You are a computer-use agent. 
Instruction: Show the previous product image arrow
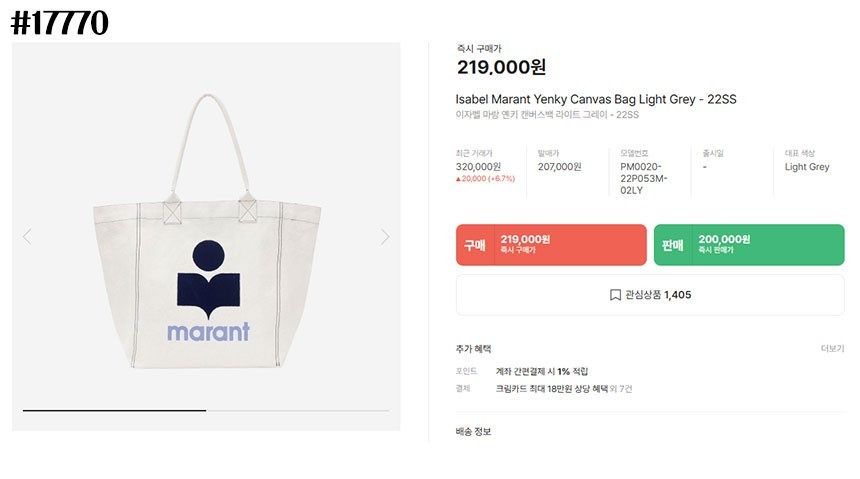pos(27,237)
